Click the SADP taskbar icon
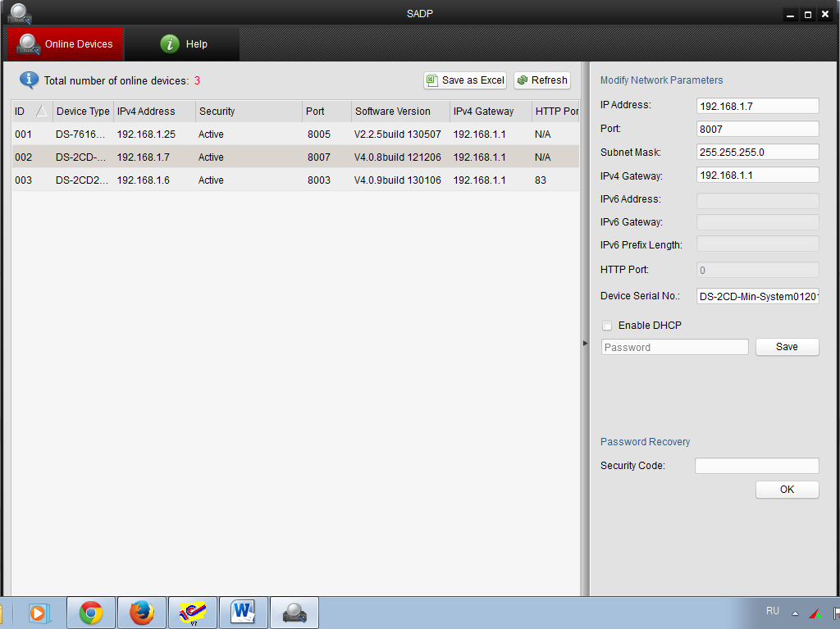 (x=294, y=613)
